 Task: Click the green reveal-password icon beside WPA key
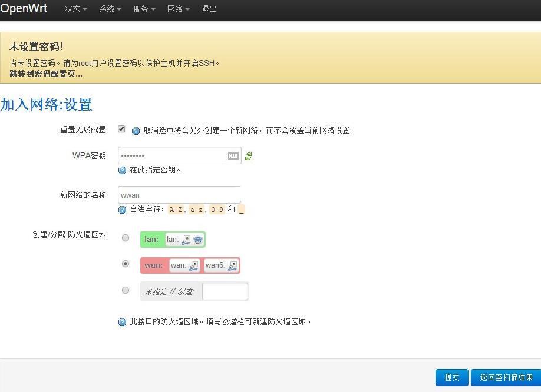(x=249, y=156)
